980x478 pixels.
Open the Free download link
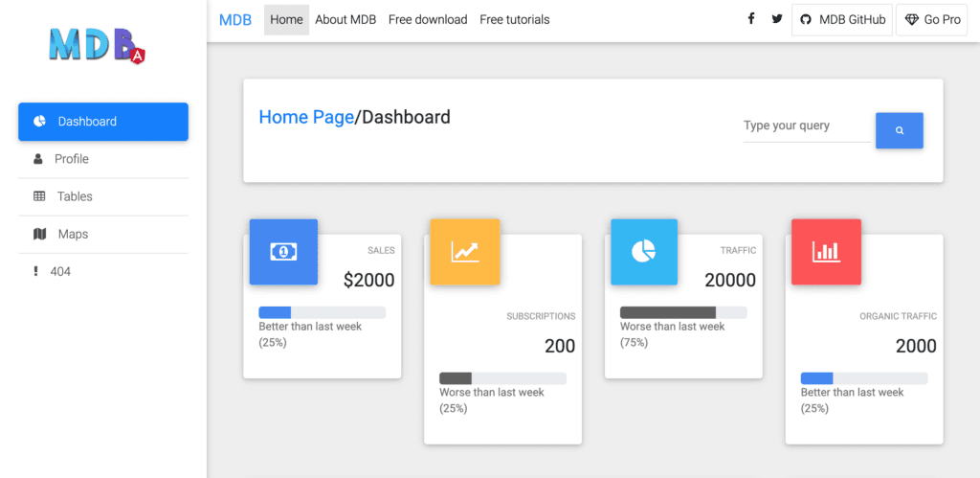(428, 20)
